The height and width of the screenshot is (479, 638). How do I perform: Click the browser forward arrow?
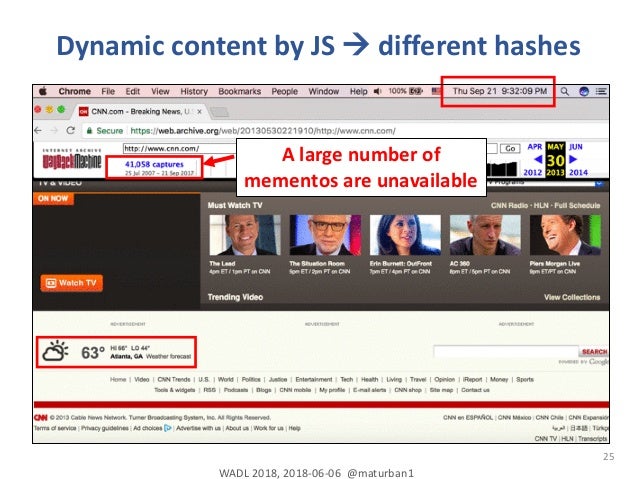[x=54, y=131]
